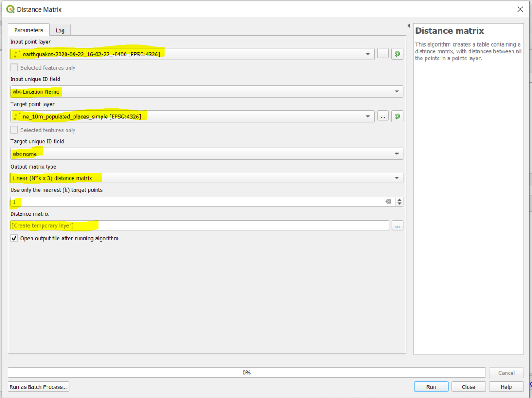Click the green iterate icon for Input point layer
Image resolution: width=532 pixels, height=398 pixels.
point(397,54)
